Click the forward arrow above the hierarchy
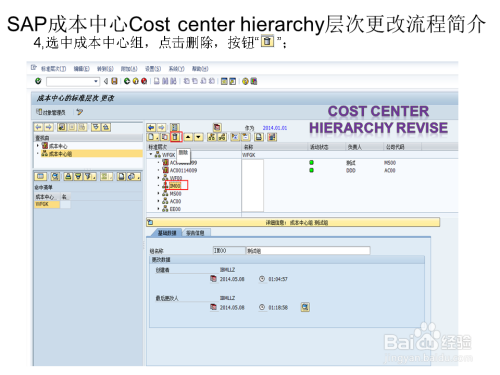 [161, 127]
